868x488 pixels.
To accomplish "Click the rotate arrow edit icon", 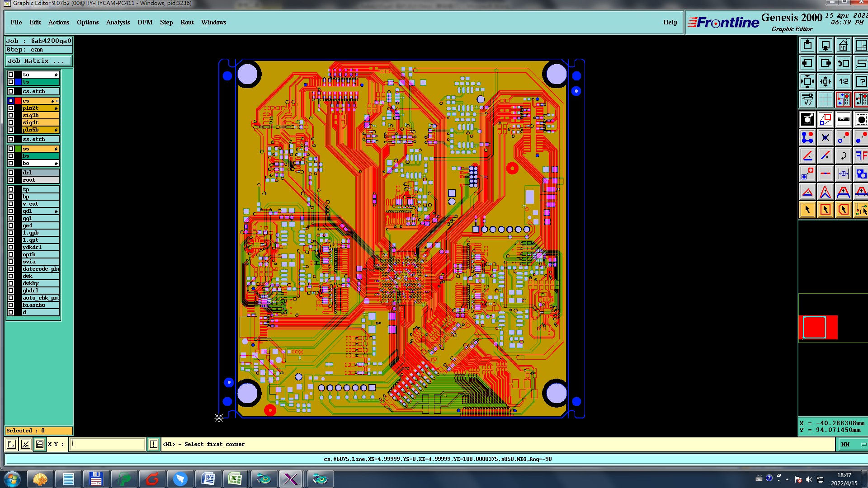I will pyautogui.click(x=843, y=156).
